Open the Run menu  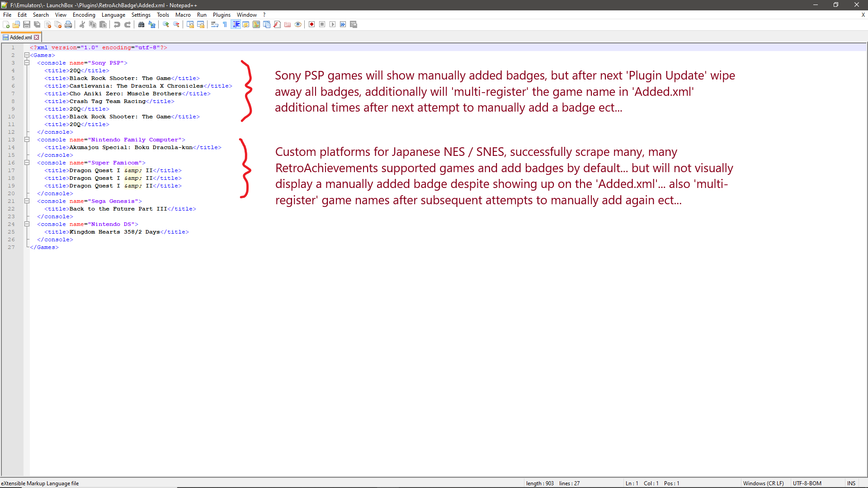click(x=202, y=15)
